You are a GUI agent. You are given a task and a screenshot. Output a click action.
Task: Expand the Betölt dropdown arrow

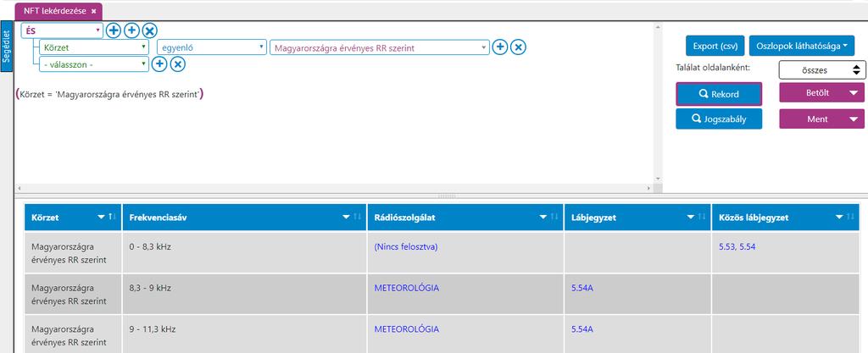click(x=853, y=93)
